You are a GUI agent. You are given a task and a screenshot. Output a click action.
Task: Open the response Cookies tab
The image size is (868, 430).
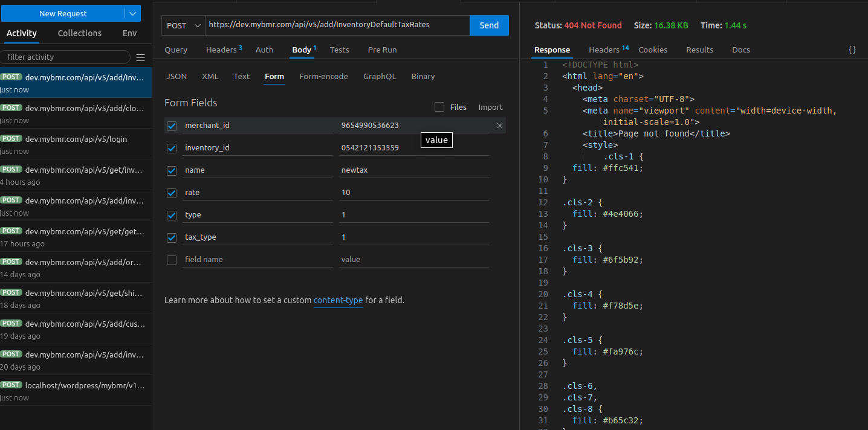(653, 50)
